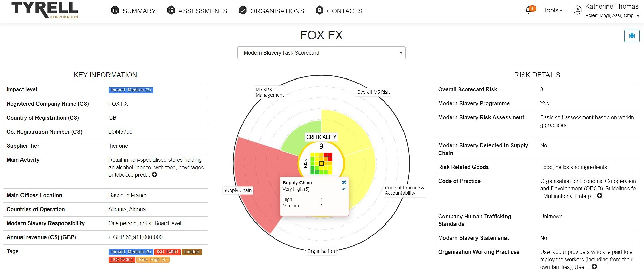Click the Organisation chart label
The image size is (644, 274).
(321, 251)
